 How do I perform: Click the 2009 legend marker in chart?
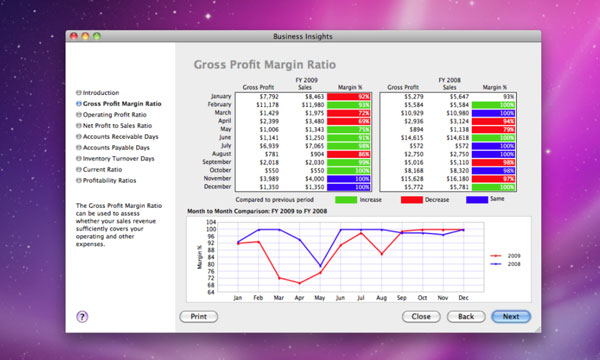[496, 256]
